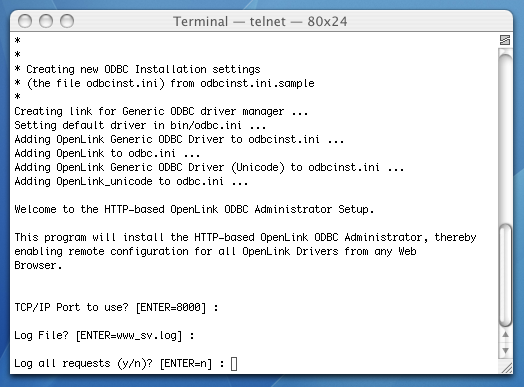Click the scroll up arrow
The image size is (524, 387).
[x=505, y=335]
